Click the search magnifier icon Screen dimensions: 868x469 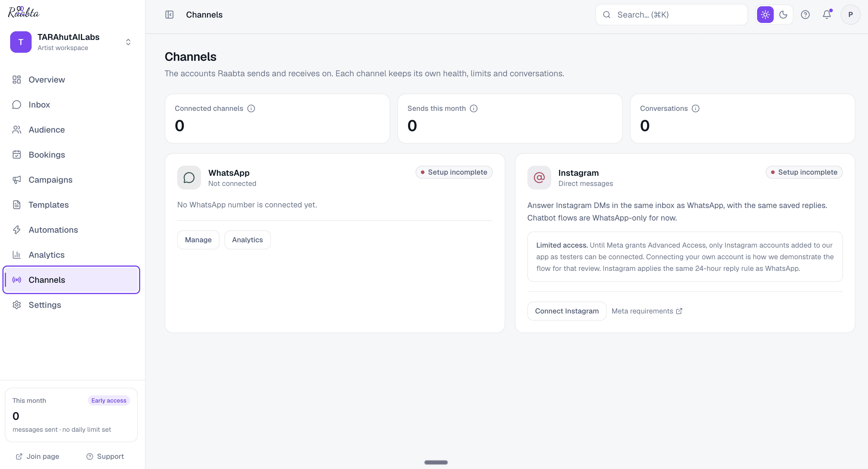click(606, 15)
